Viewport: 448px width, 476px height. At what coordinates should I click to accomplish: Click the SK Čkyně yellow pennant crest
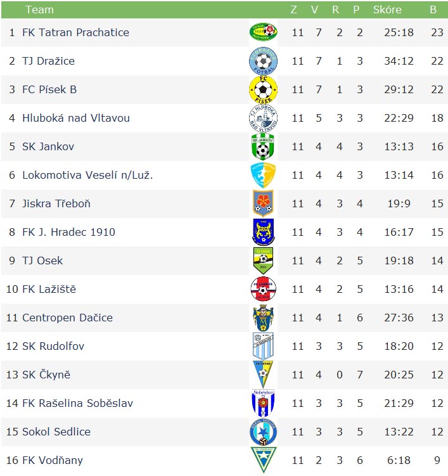point(263,375)
